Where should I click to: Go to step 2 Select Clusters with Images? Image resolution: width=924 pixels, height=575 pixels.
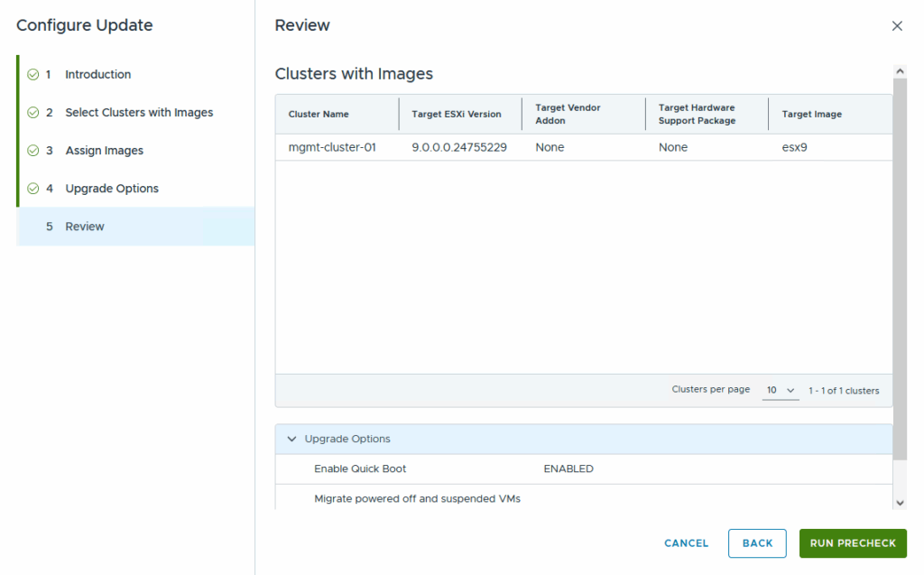click(139, 113)
